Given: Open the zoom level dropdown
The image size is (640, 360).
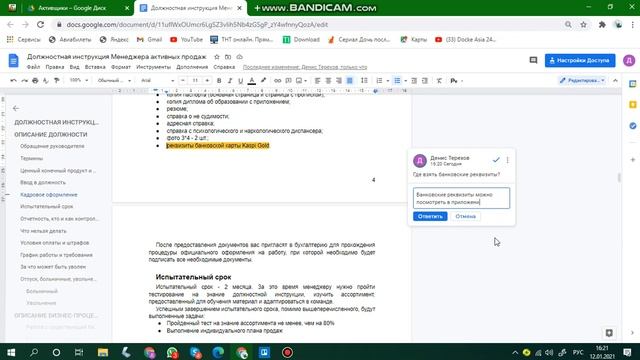Looking at the screenshot, I should coord(78,80).
